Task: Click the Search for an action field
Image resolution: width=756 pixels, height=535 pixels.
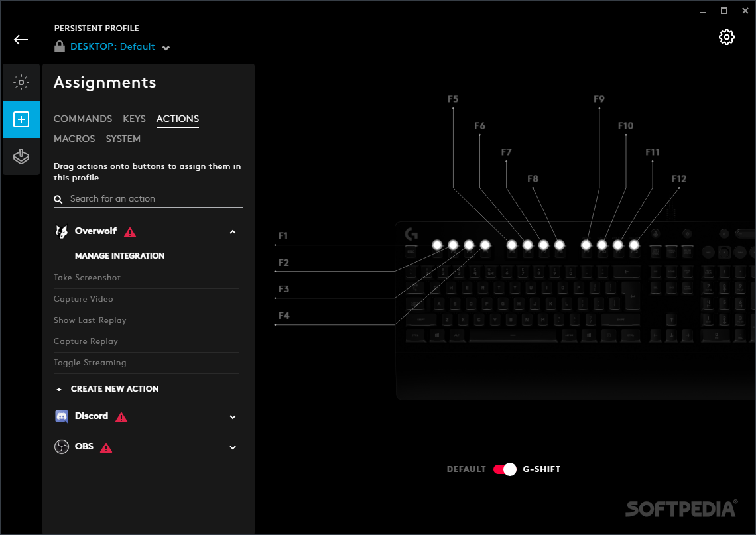Action: click(x=149, y=199)
